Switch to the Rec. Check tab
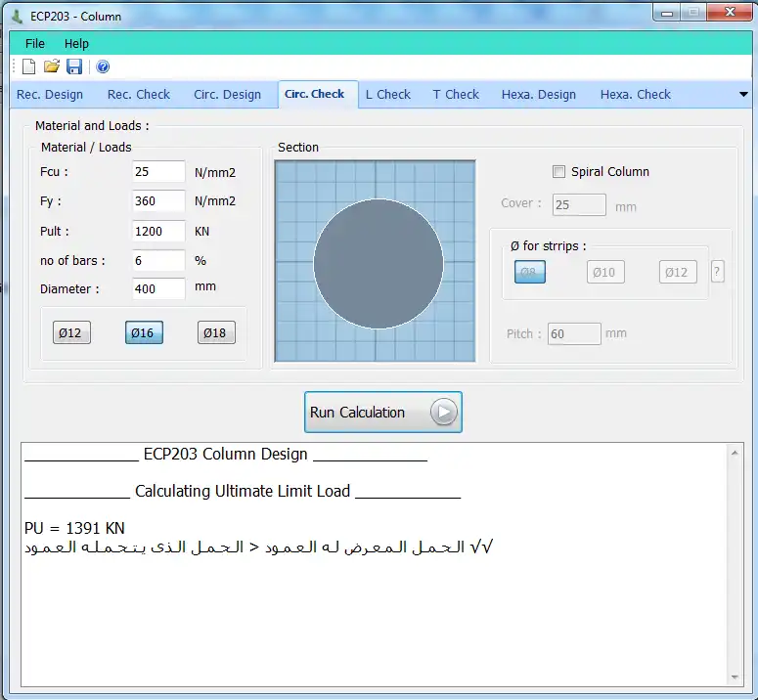The width and height of the screenshot is (758, 700). (x=139, y=95)
